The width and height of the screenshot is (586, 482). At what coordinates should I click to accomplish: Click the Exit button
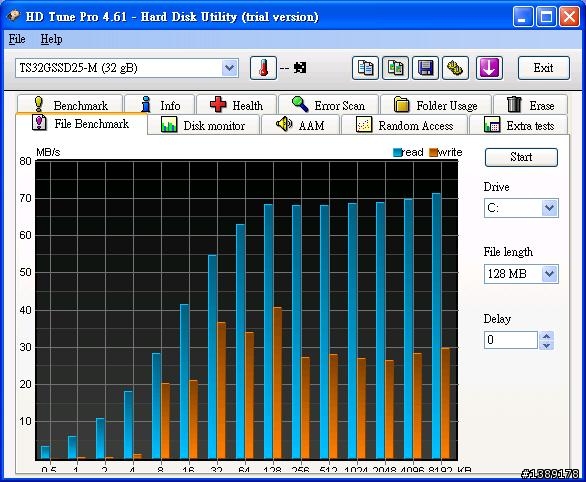(x=544, y=68)
